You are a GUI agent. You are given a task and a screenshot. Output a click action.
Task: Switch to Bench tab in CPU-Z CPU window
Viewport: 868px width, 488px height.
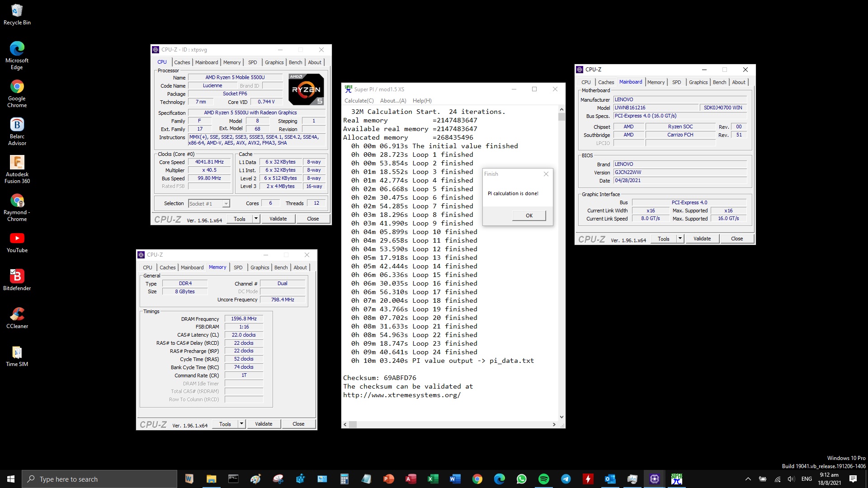[x=295, y=62]
